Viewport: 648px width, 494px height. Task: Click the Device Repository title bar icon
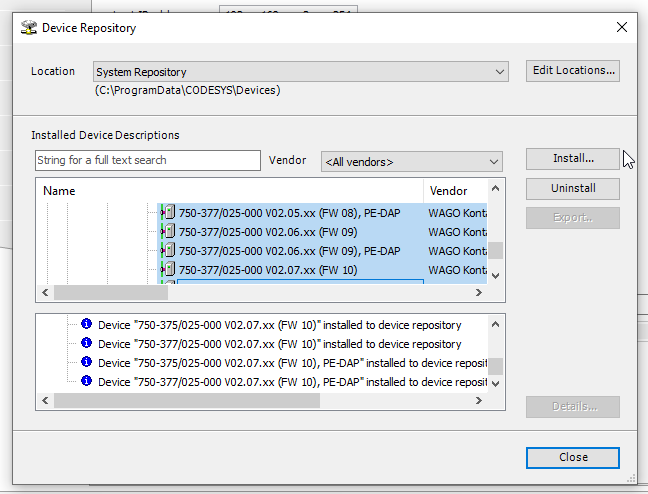click(x=29, y=28)
